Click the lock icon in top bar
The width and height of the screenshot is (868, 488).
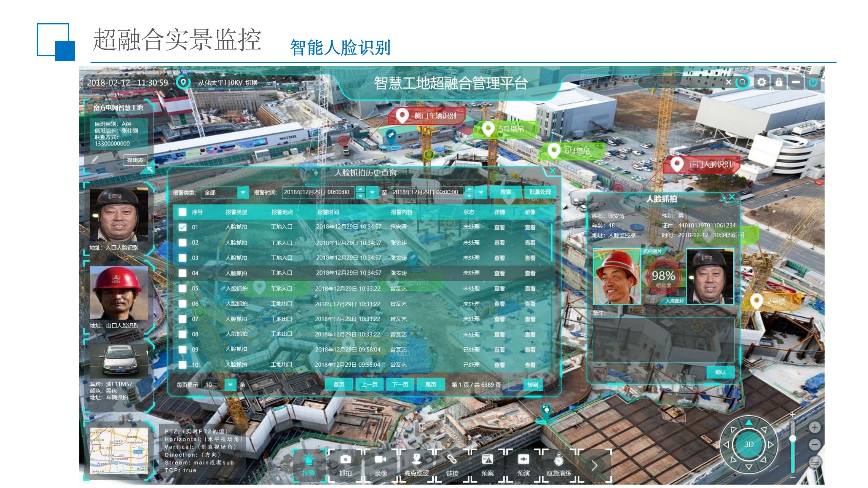point(779,82)
